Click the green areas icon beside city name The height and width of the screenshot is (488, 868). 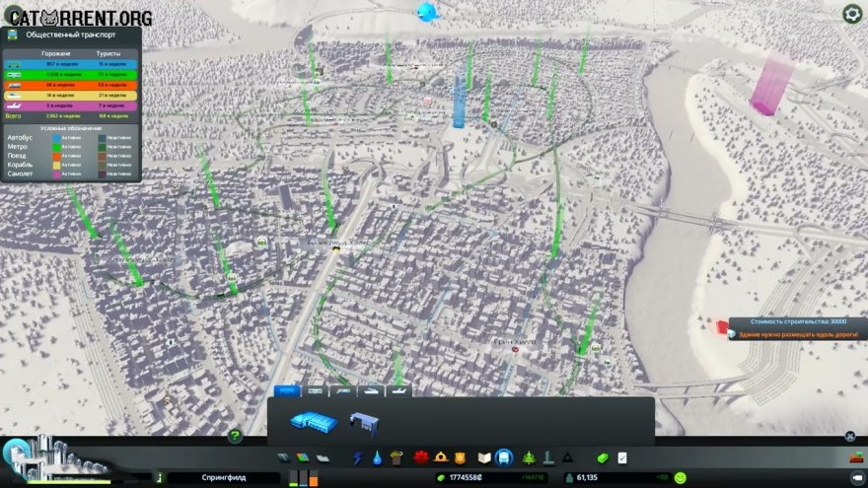pyautogui.click(x=160, y=477)
